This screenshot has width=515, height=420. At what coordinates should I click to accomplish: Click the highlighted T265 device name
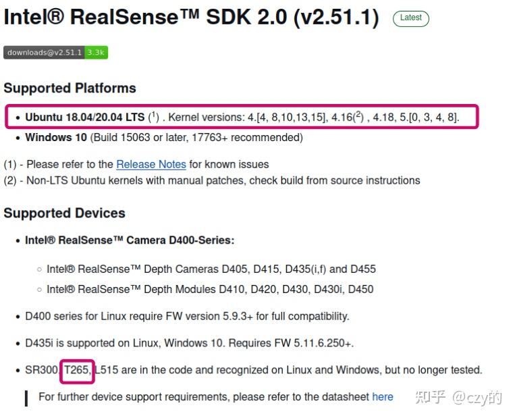point(77,370)
